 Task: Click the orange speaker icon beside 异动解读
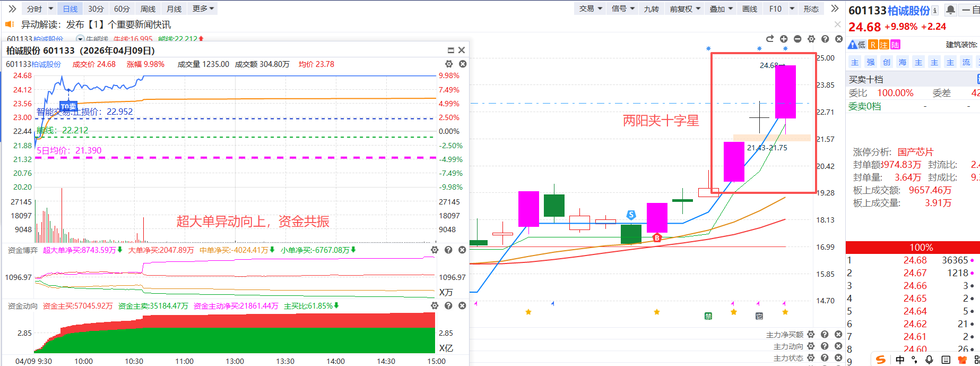(9, 24)
